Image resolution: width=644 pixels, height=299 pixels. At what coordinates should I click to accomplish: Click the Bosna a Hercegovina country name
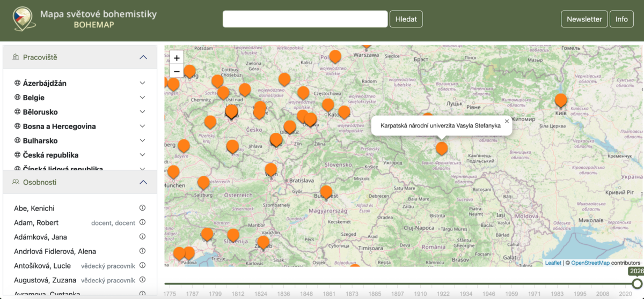pyautogui.click(x=59, y=126)
